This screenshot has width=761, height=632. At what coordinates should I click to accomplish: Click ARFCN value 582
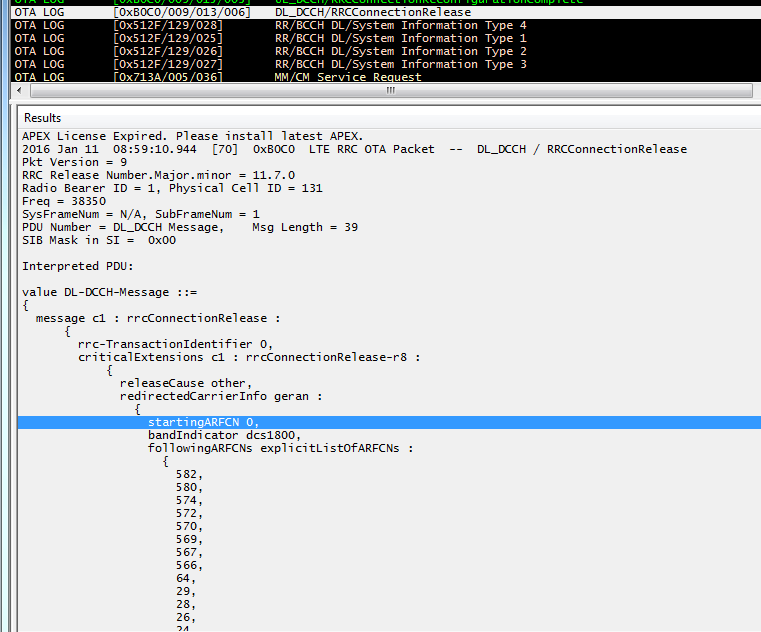click(189, 474)
